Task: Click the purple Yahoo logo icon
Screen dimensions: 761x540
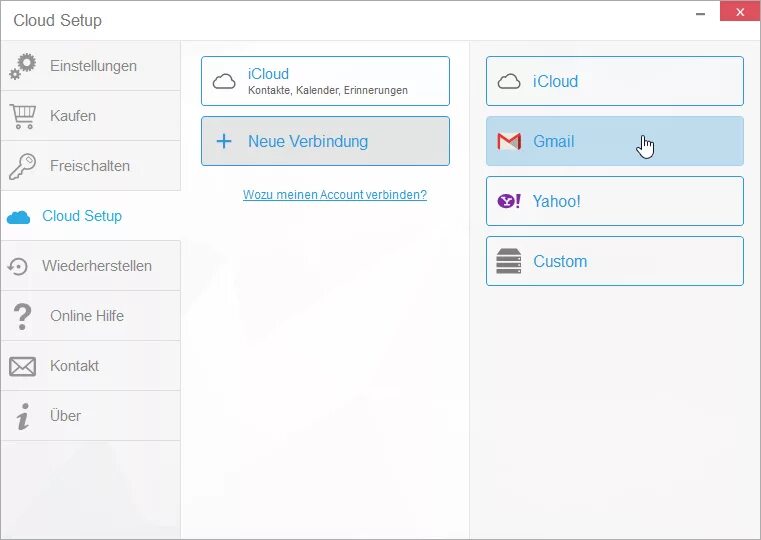Action: pos(509,201)
